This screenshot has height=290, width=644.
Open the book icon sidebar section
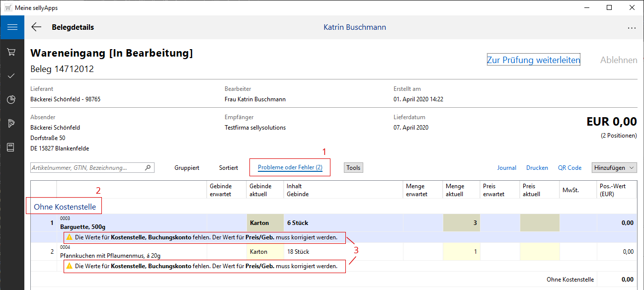click(x=12, y=147)
